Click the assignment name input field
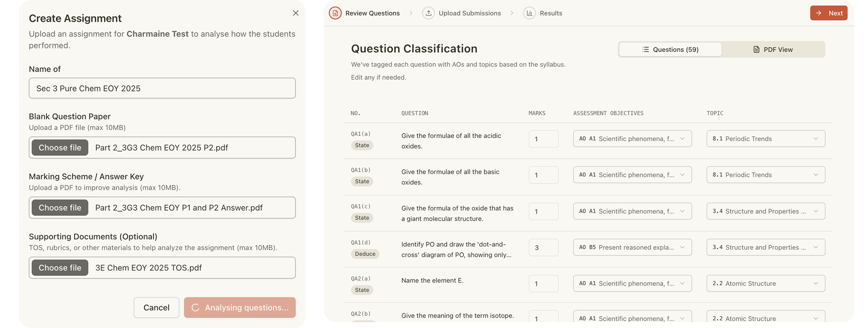The width and height of the screenshot is (868, 328). tap(162, 88)
